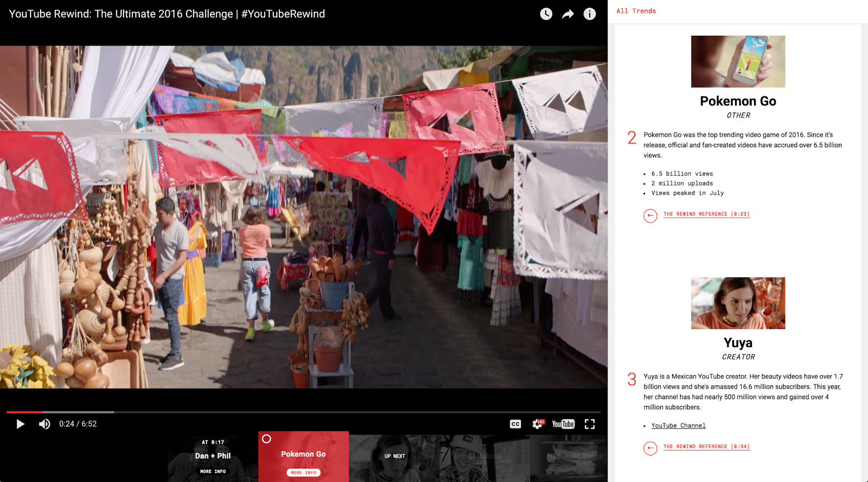Click the '6.5 billion views' bullet
868x482 pixels.
pos(682,174)
